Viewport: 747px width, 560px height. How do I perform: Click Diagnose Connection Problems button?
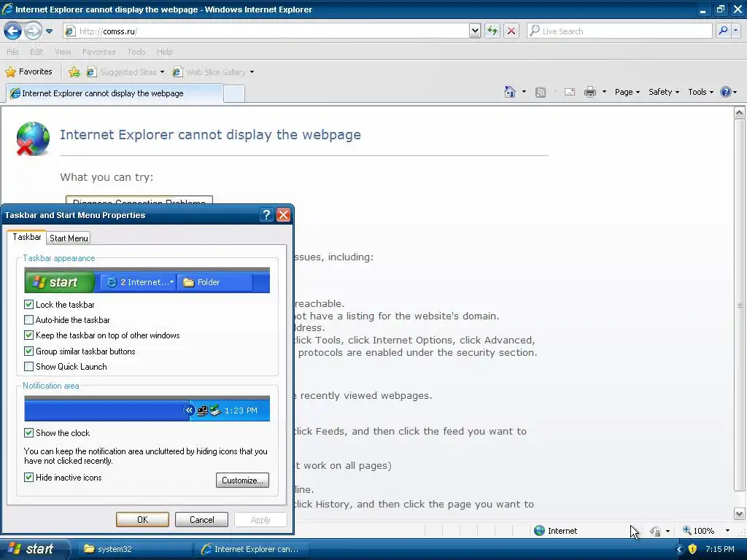coord(139,200)
